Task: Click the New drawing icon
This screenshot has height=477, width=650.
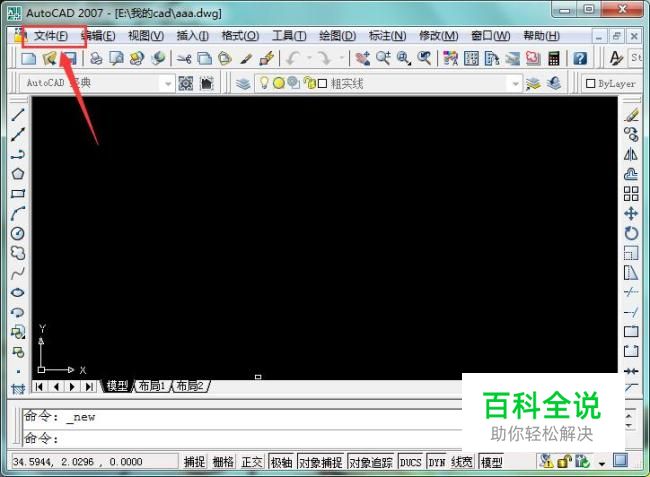Action: (x=28, y=58)
